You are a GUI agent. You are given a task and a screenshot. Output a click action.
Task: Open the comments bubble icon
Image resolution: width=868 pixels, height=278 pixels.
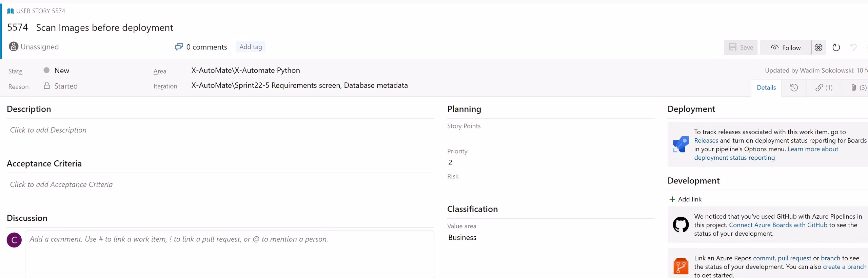(x=179, y=47)
